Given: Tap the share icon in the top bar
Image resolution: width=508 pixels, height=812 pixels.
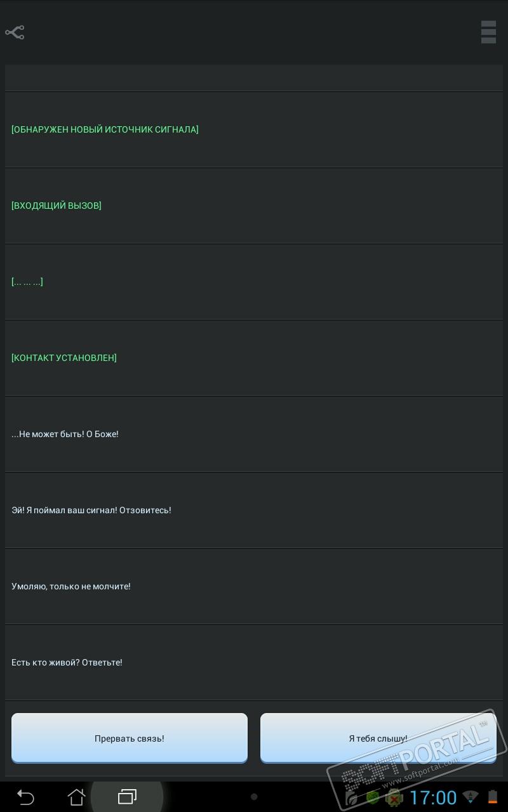Looking at the screenshot, I should click(x=15, y=32).
